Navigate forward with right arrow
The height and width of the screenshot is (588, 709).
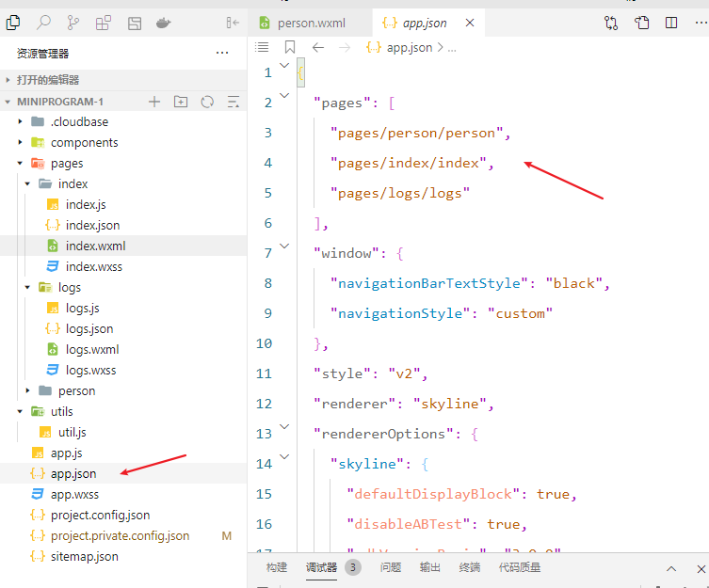(x=345, y=47)
